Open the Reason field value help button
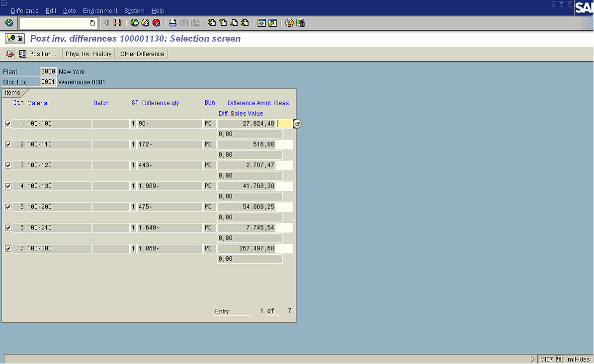This screenshot has width=594, height=364. click(x=297, y=124)
